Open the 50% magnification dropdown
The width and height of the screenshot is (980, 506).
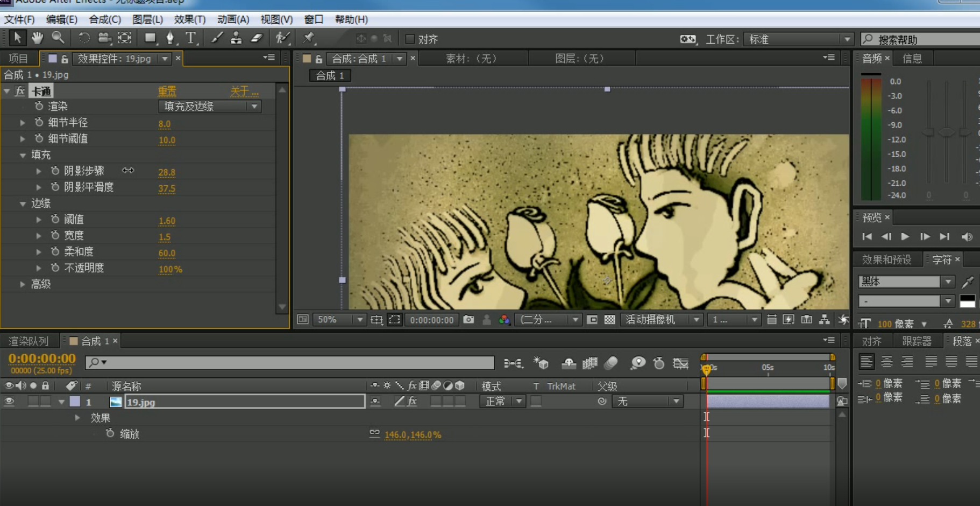click(338, 320)
